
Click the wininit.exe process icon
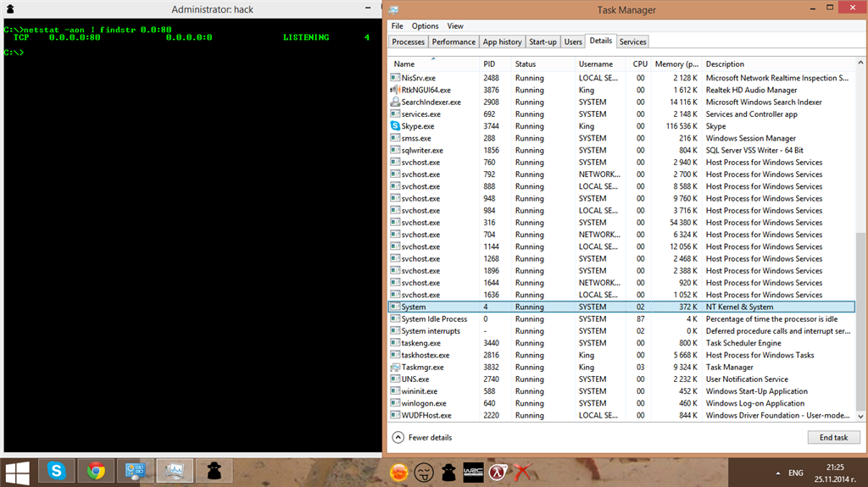coord(395,390)
